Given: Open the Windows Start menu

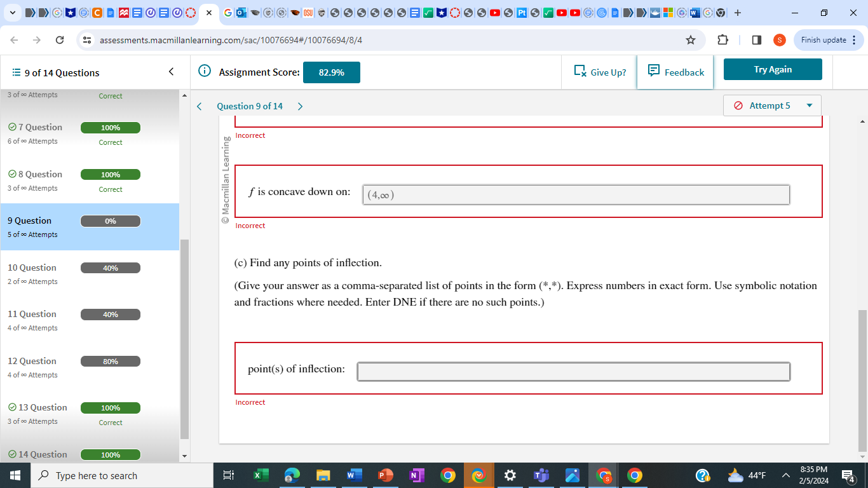Looking at the screenshot, I should pos(15,475).
